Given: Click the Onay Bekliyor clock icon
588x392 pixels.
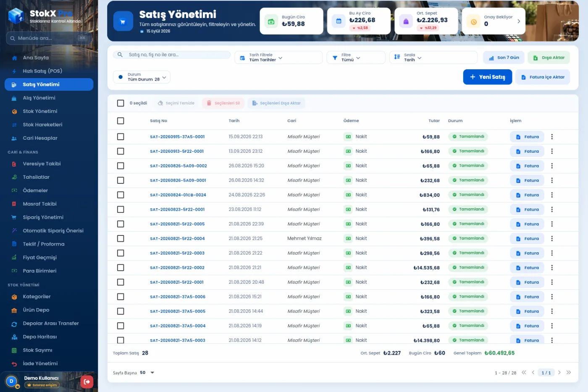Looking at the screenshot, I should pyautogui.click(x=474, y=22).
